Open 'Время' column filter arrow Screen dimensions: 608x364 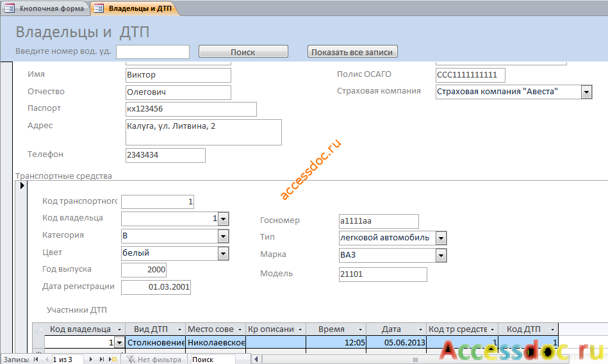(360, 329)
